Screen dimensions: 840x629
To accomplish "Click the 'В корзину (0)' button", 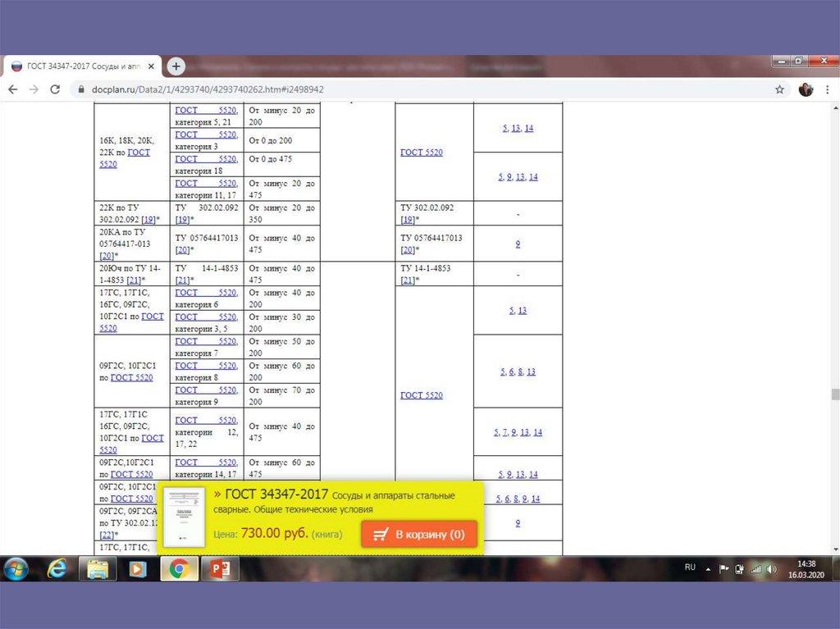I will [419, 535].
